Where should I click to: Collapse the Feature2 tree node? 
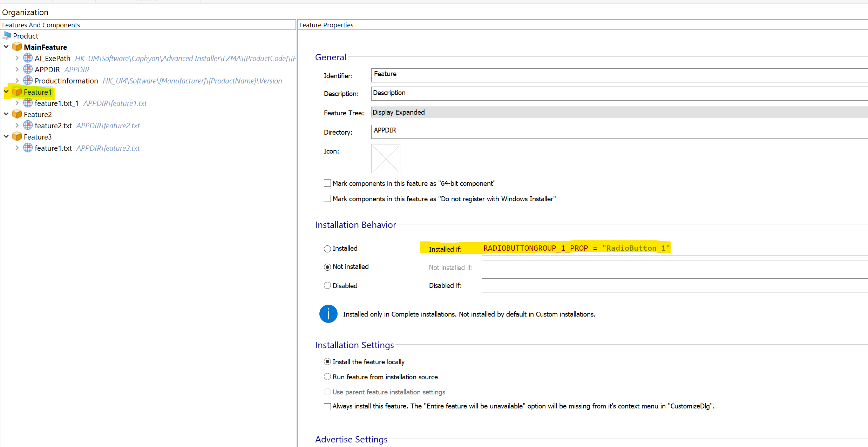[x=6, y=114]
